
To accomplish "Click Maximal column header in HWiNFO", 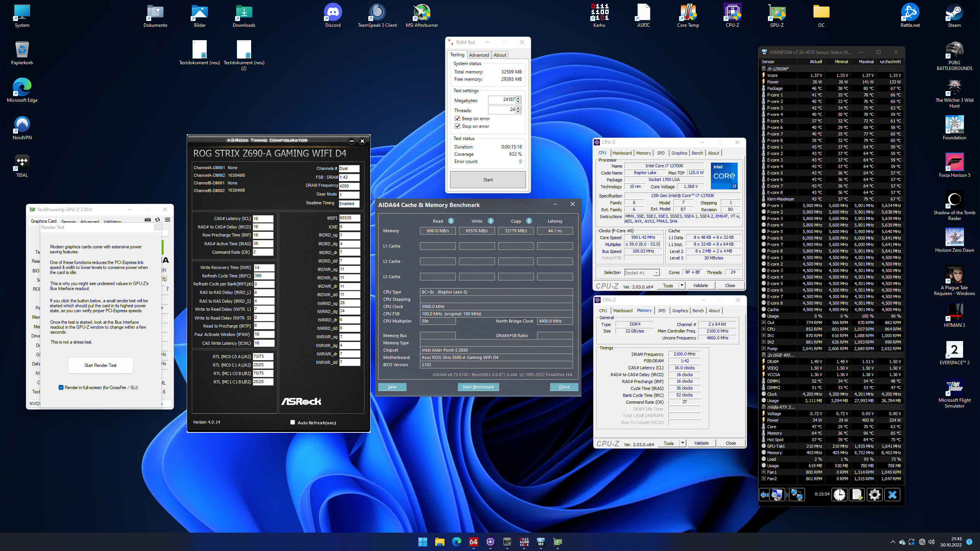I will click(x=866, y=62).
